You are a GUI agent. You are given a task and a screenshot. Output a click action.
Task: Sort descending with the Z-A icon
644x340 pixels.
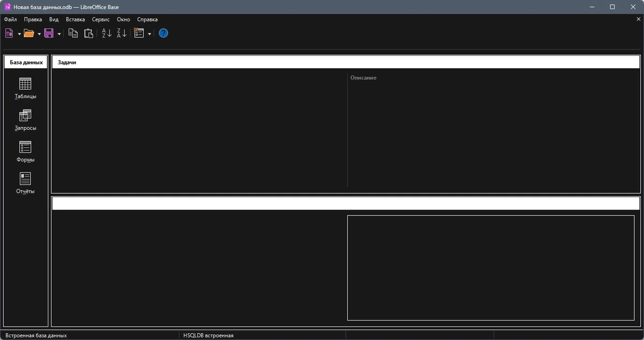122,33
